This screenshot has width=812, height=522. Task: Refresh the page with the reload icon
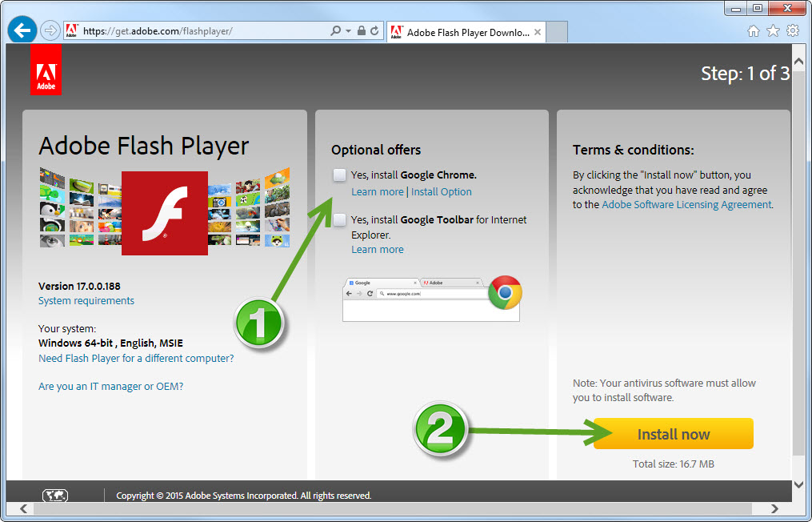pos(374,31)
